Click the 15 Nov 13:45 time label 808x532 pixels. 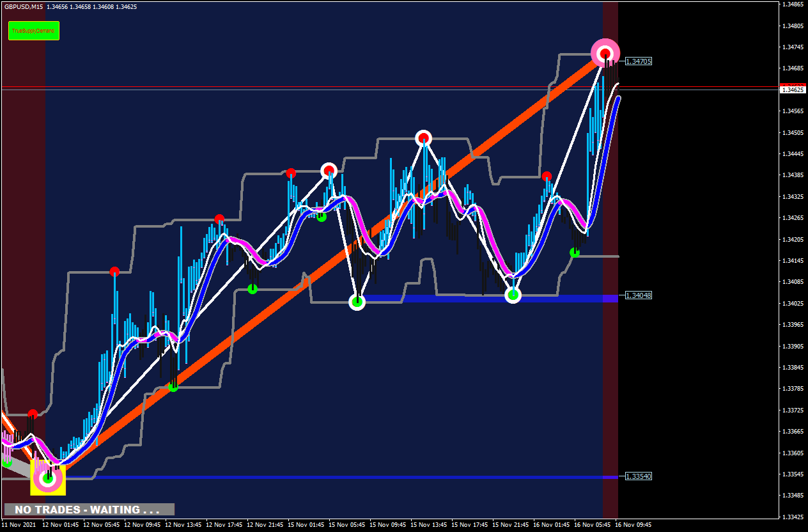pyautogui.click(x=429, y=525)
